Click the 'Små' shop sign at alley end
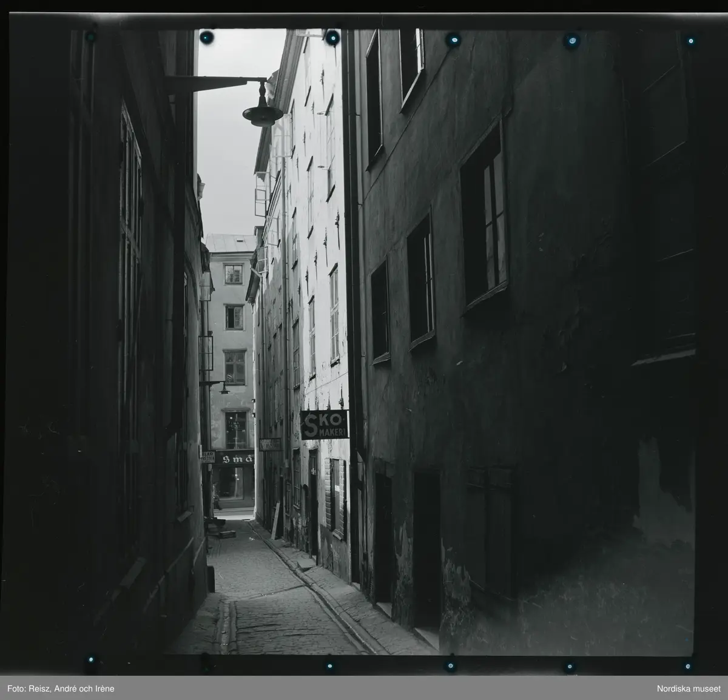This screenshot has height=700, width=728. (x=235, y=459)
